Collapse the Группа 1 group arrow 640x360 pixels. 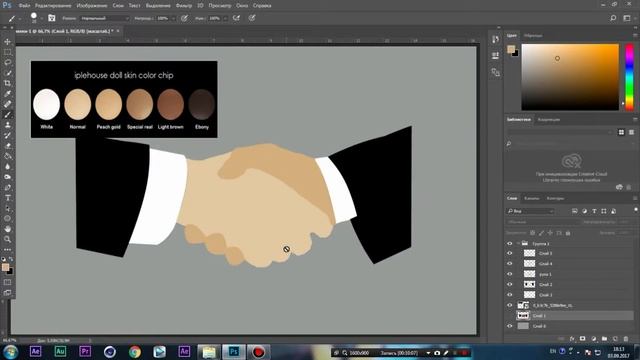[x=518, y=243]
